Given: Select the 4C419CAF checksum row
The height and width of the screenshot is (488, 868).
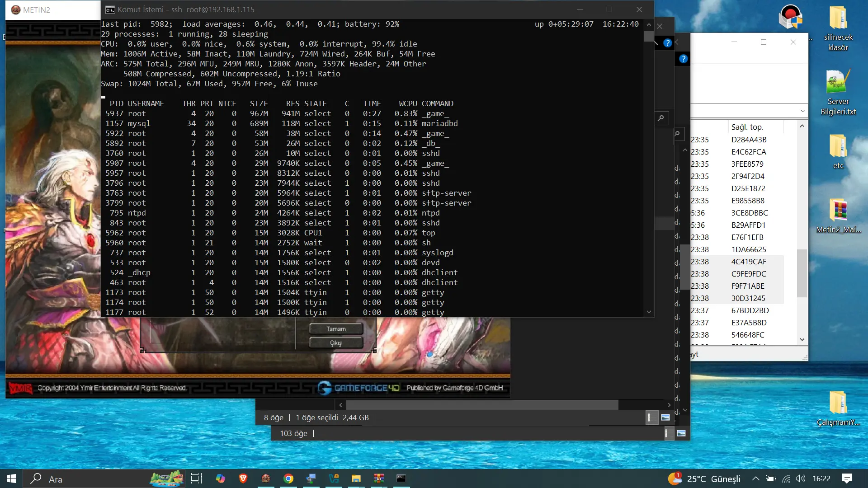Looking at the screenshot, I should [748, 262].
